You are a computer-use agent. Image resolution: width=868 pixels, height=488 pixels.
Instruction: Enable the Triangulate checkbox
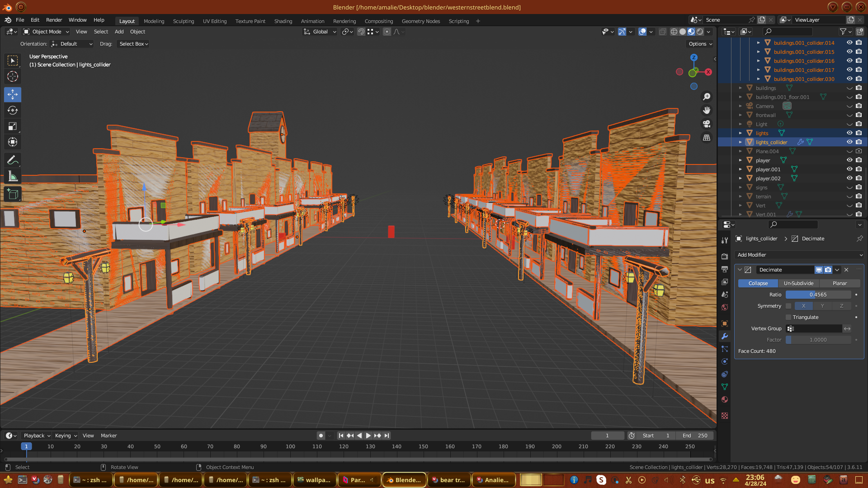click(789, 317)
